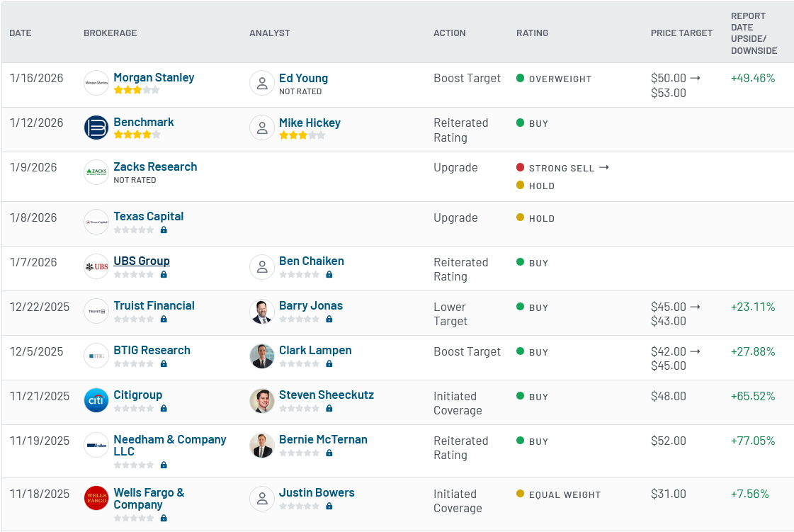Click Ed Young's avatar placeholder icon

tap(262, 83)
